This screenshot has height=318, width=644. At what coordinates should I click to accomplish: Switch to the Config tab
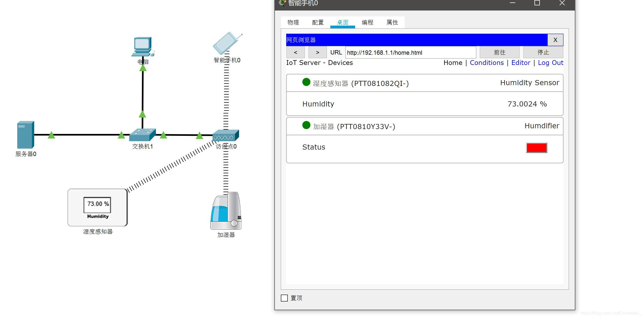(x=318, y=22)
